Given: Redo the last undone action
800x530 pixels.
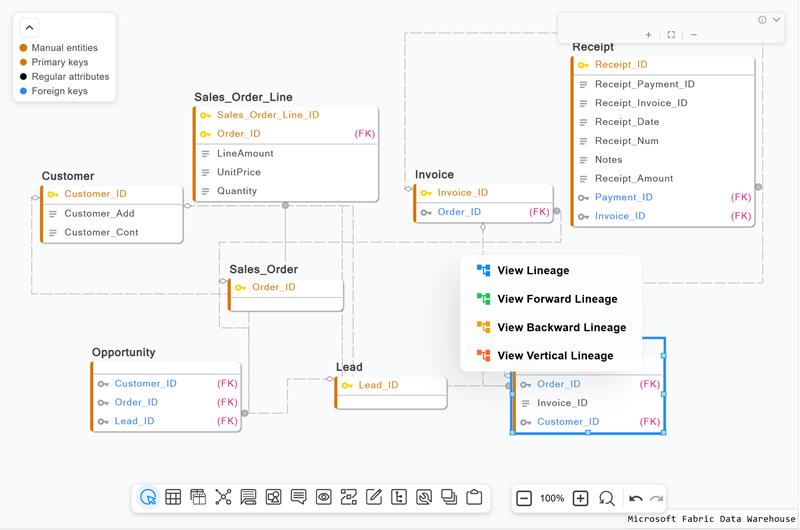Looking at the screenshot, I should click(657, 499).
